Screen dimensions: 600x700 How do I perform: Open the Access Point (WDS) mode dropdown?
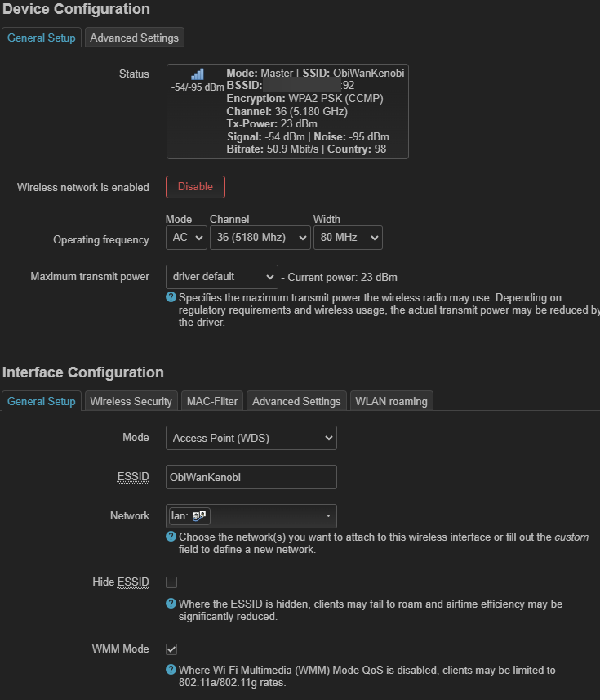(251, 438)
